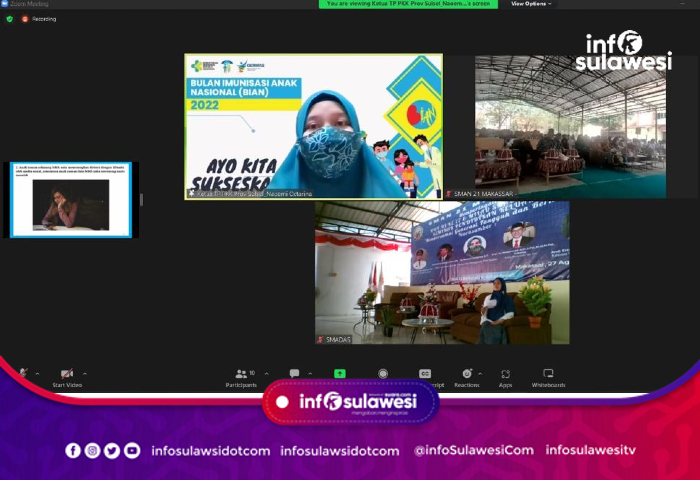Image resolution: width=700 pixels, height=480 pixels.
Task: Open the Reactions icon
Action: tap(467, 373)
